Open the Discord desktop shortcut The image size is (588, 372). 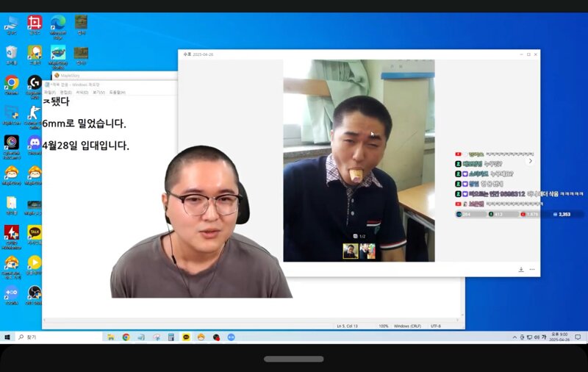pyautogui.click(x=35, y=145)
